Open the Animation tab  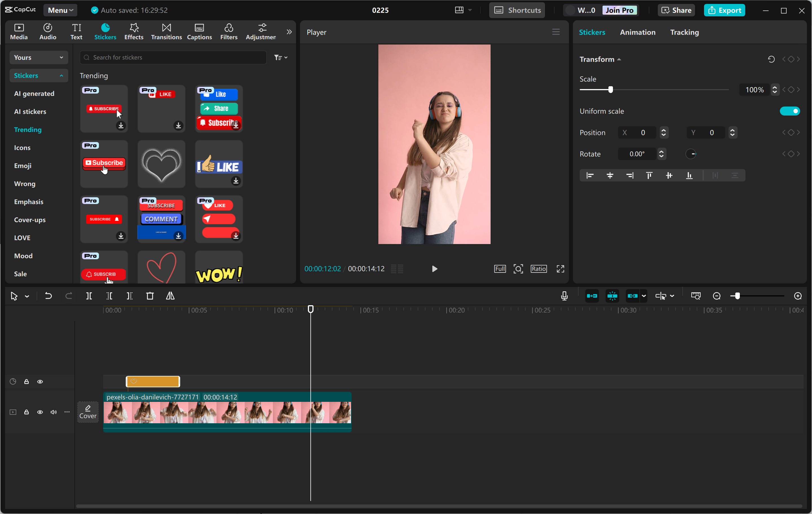coord(637,32)
